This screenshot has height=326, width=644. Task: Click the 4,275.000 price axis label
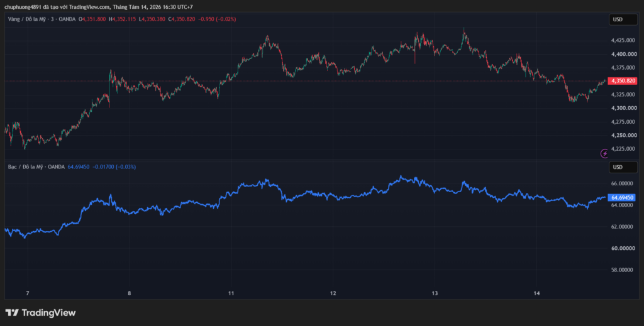pyautogui.click(x=623, y=122)
